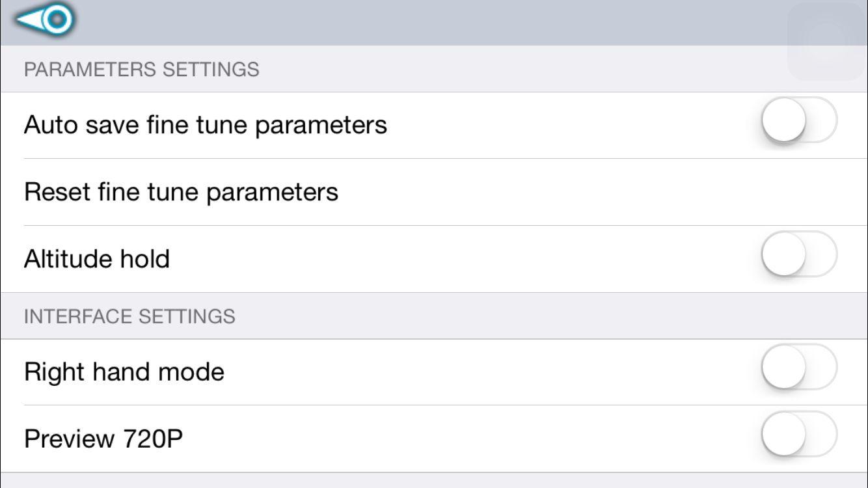868x488 pixels.
Task: Enable Auto save fine tune parameters switch
Action: pyautogui.click(x=798, y=120)
